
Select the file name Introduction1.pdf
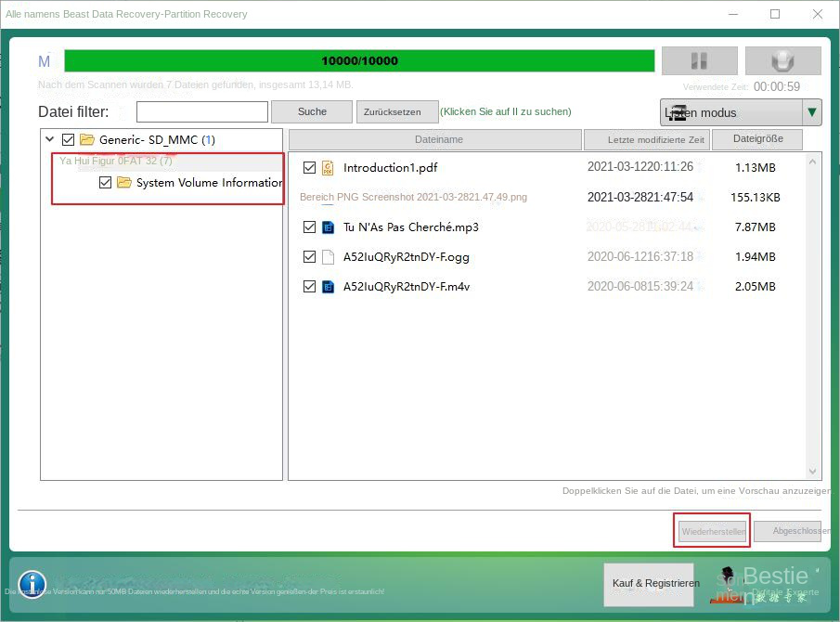click(x=390, y=168)
